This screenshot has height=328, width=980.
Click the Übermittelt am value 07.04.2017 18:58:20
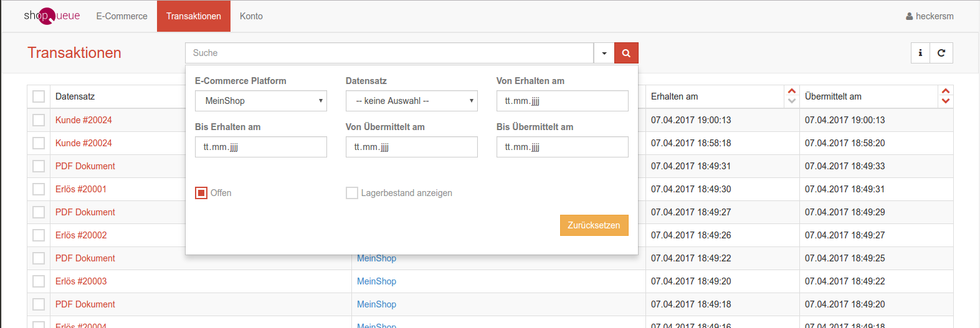[x=845, y=143]
